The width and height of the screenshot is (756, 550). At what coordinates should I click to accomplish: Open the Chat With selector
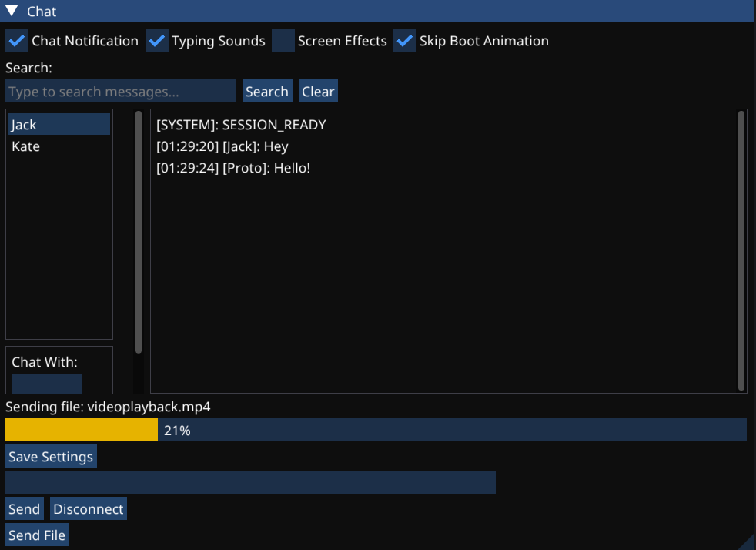(46, 384)
